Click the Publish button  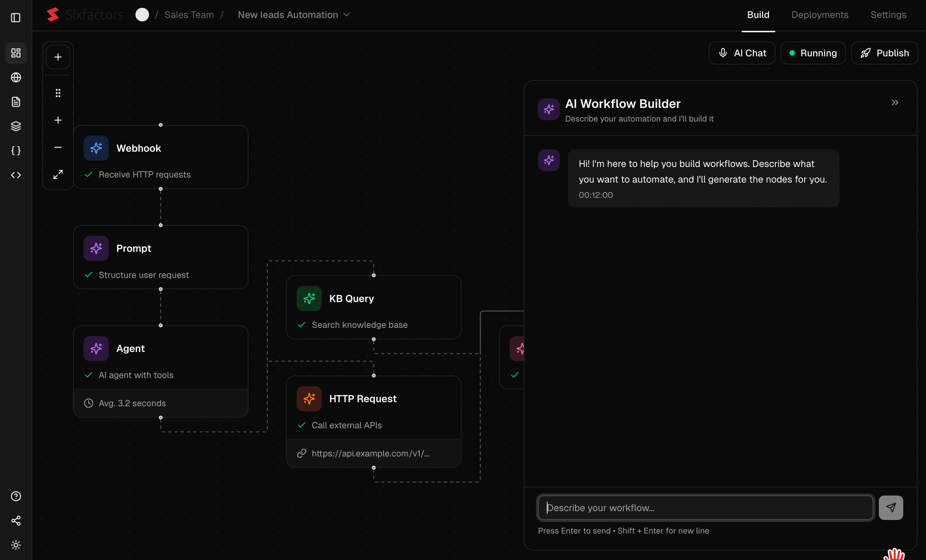(885, 53)
